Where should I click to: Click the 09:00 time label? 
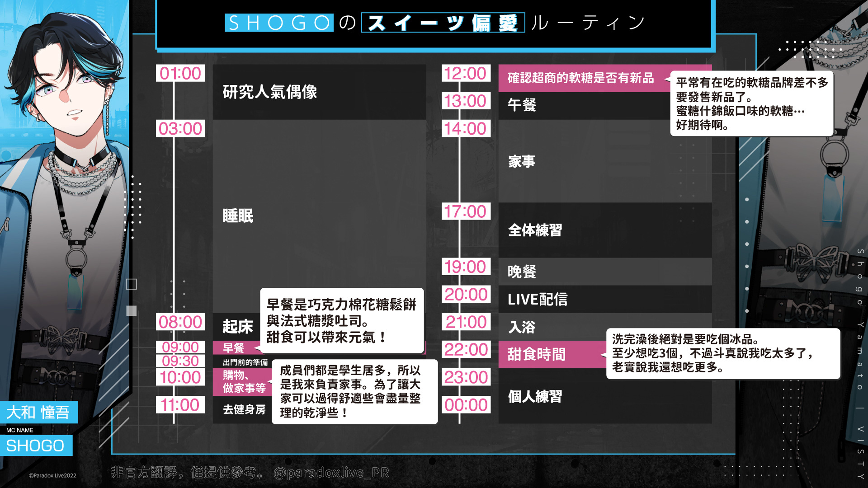(x=180, y=347)
